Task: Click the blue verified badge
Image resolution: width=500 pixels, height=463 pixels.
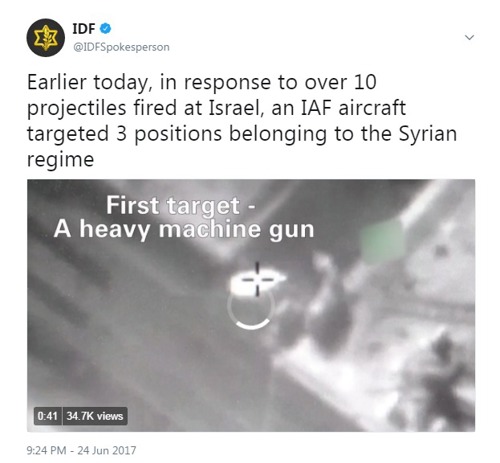Action: point(106,29)
